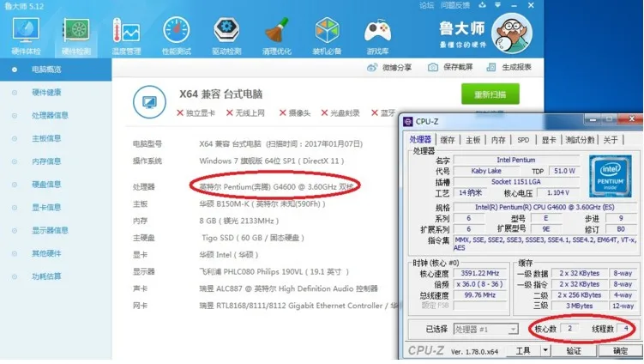Click the Intel Pentium logo in CPU-Z

[610, 176]
